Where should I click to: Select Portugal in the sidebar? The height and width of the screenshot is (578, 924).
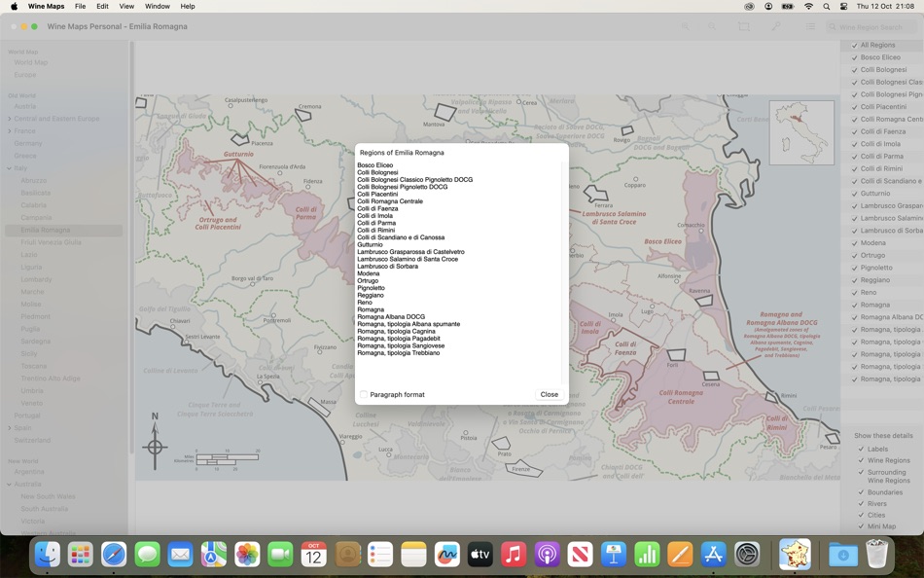point(27,415)
